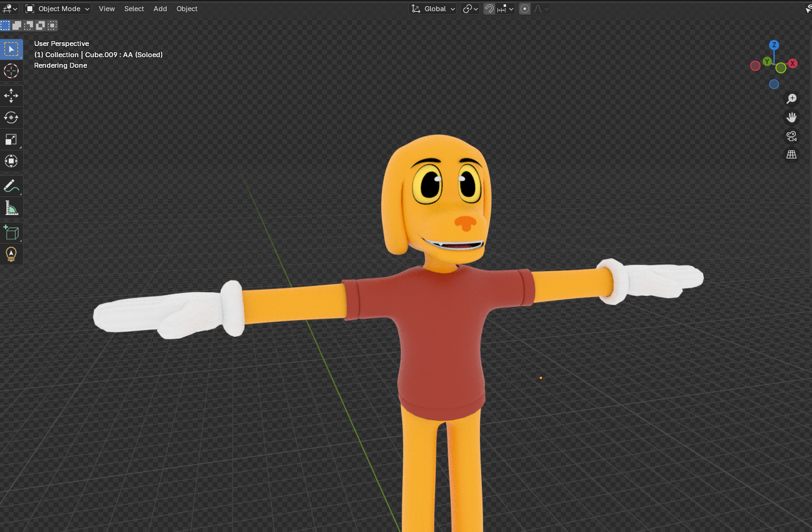Select the Transform tool
The height and width of the screenshot is (532, 812).
pyautogui.click(x=11, y=161)
